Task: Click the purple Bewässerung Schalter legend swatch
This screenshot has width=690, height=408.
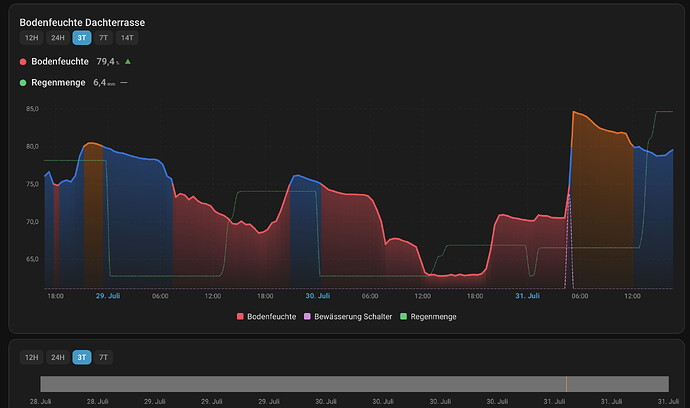Action: 308,316
